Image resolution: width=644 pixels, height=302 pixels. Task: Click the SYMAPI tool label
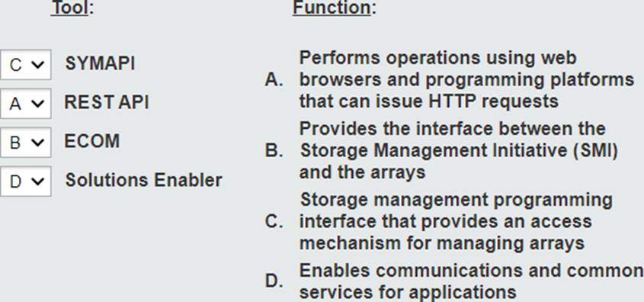[100, 64]
